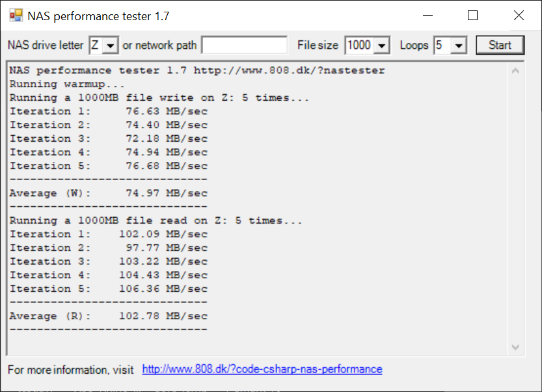Viewport: 542px width, 392px height.
Task: Click the 'Iteration 4: 74.94 MB/sec' line
Action: (108, 152)
